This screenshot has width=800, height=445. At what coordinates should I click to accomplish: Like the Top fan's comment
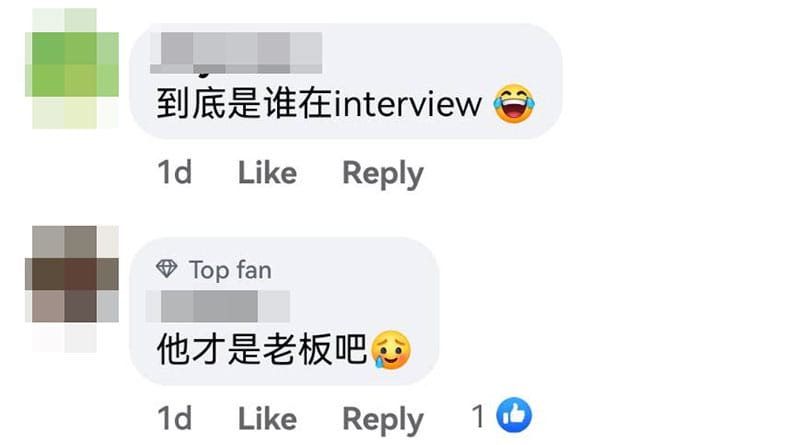coord(267,418)
